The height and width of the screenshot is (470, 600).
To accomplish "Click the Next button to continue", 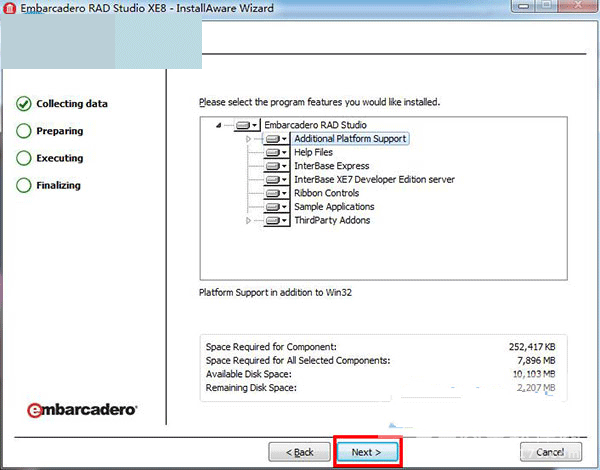I will (x=365, y=452).
